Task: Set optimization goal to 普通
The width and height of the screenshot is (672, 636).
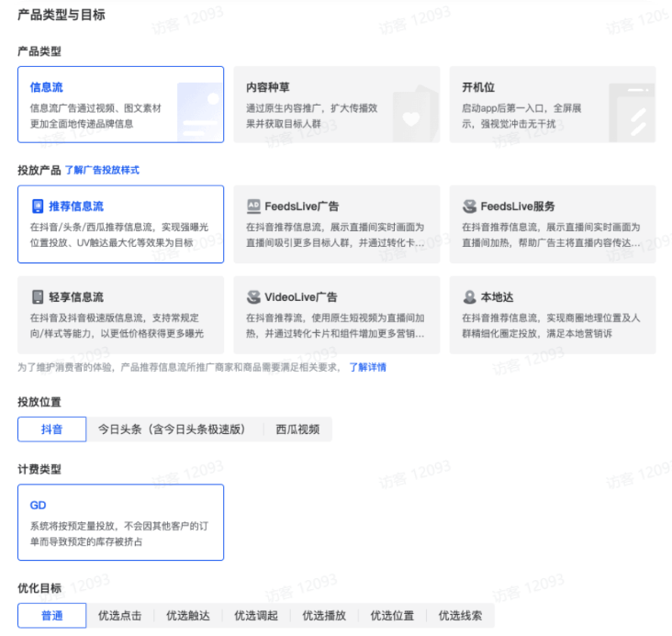Action: pyautogui.click(x=51, y=616)
